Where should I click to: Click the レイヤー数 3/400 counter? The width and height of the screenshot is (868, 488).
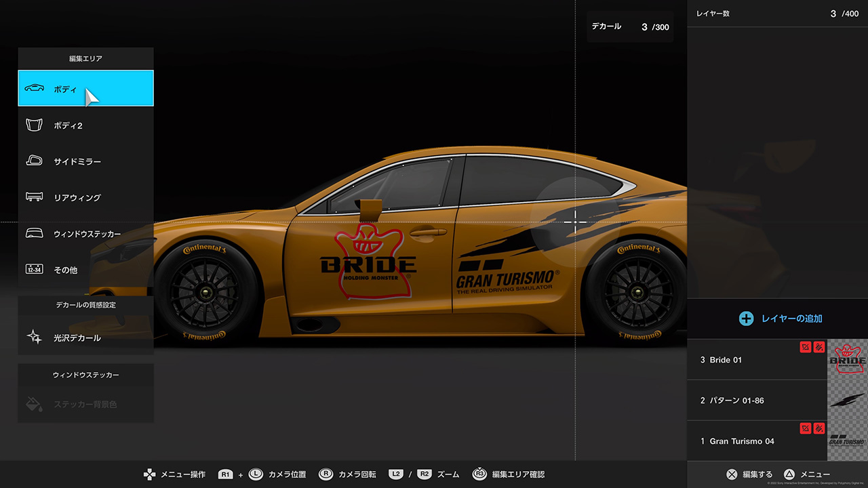pyautogui.click(x=777, y=14)
